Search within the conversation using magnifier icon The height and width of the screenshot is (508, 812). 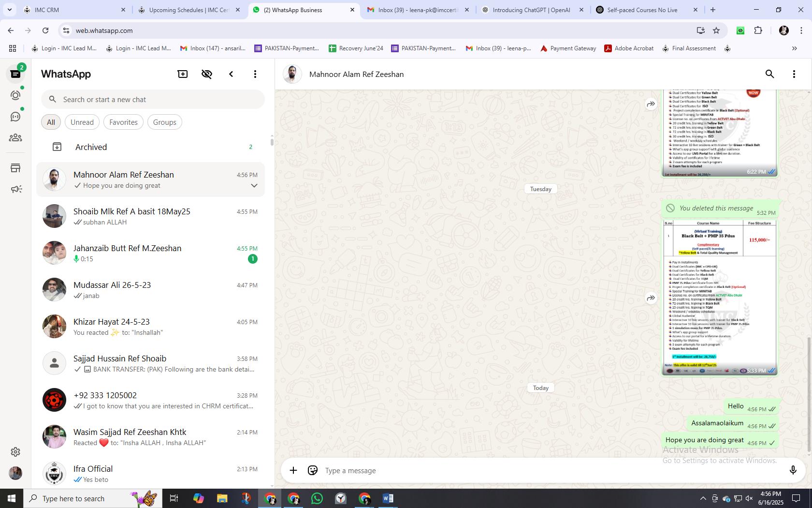click(x=770, y=74)
